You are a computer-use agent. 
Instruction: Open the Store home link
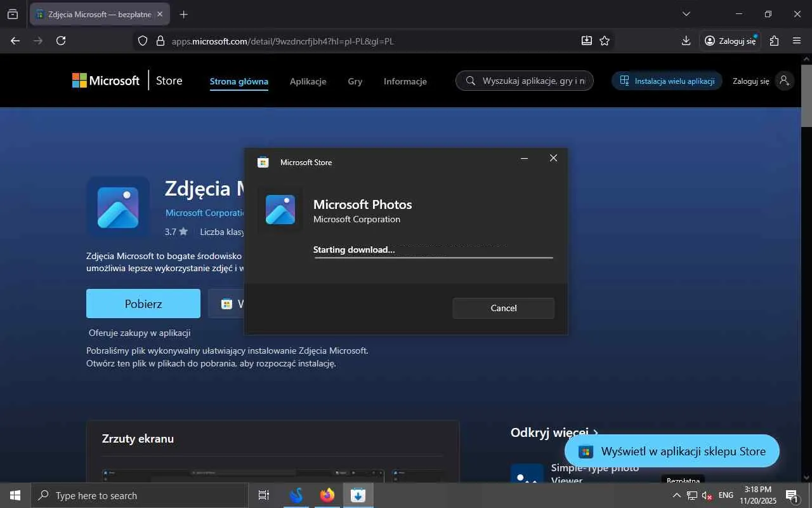click(x=169, y=81)
